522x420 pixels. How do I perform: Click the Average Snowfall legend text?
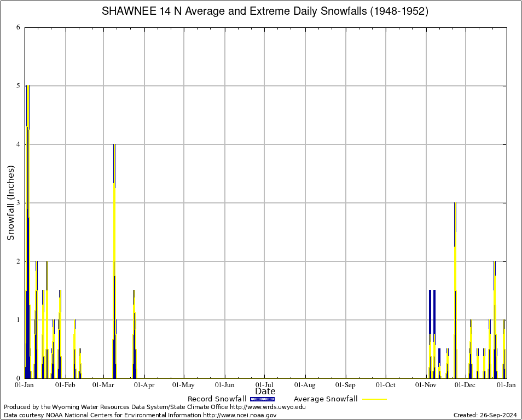click(326, 399)
